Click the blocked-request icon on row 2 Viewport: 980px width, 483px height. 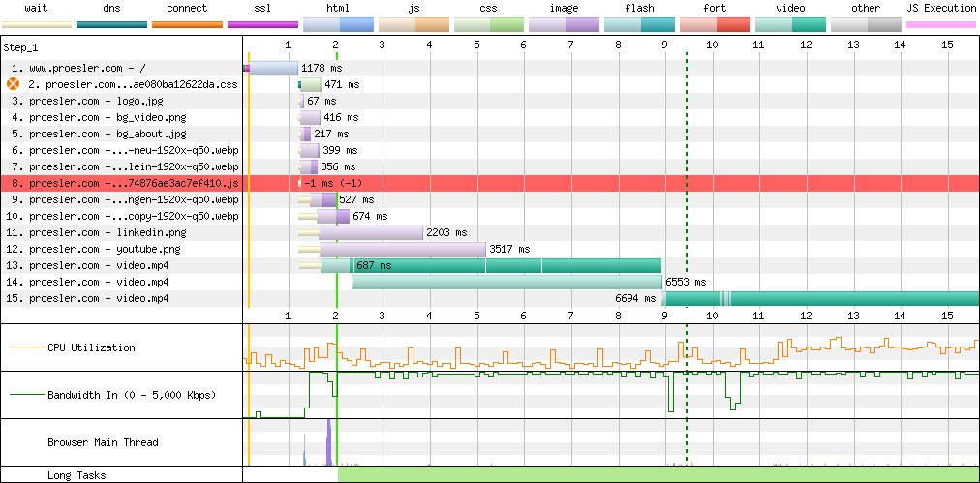click(14, 84)
